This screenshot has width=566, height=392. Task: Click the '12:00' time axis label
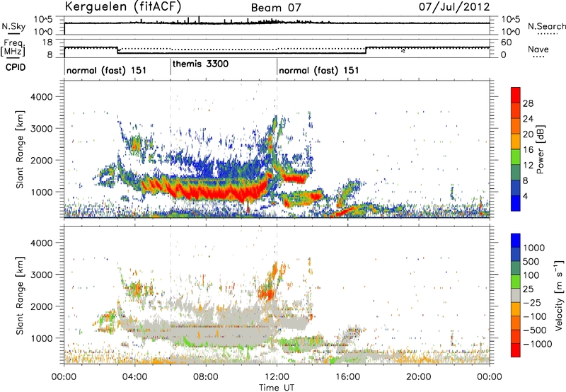(277, 377)
